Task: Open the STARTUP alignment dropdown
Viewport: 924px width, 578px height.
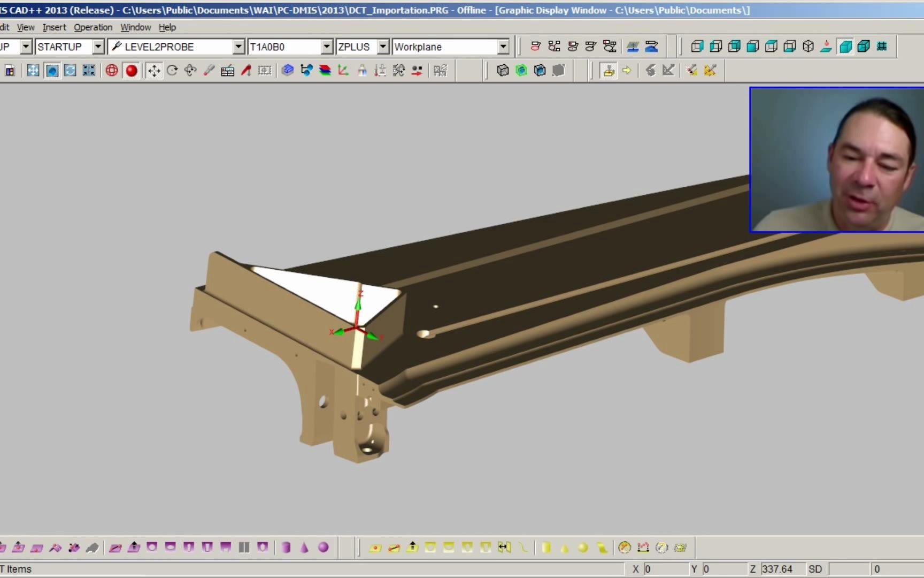Action: point(97,47)
